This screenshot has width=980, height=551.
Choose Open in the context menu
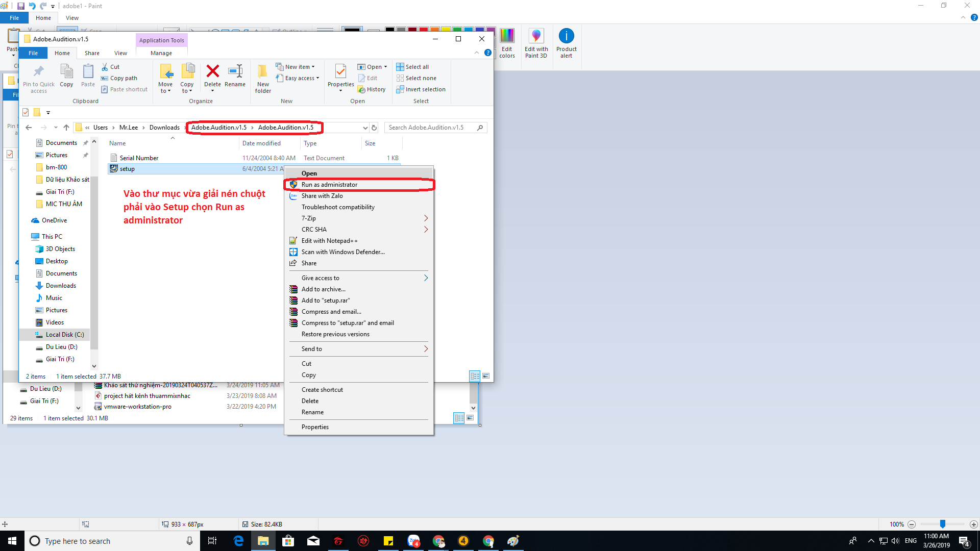point(358,173)
